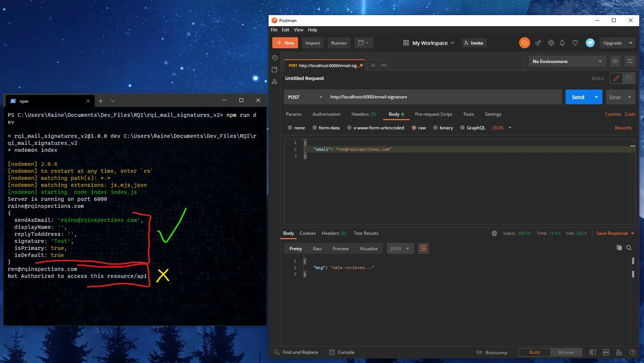
Task: Open Postman settings gear icon
Action: click(551, 43)
